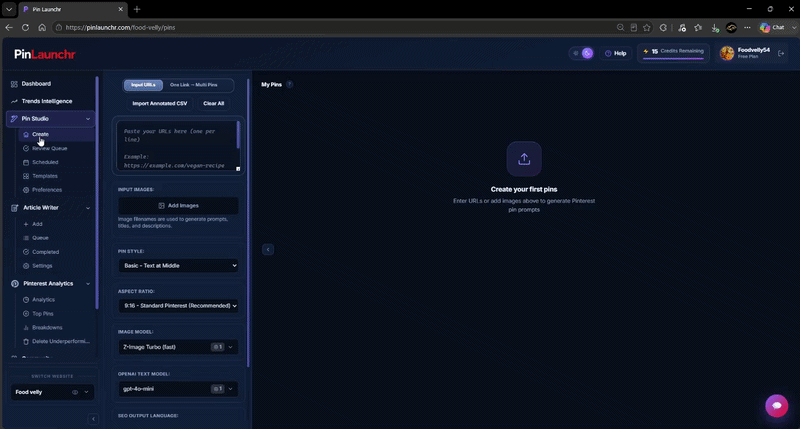Expand the Image Model Z-Image Turbo selector

point(178,347)
